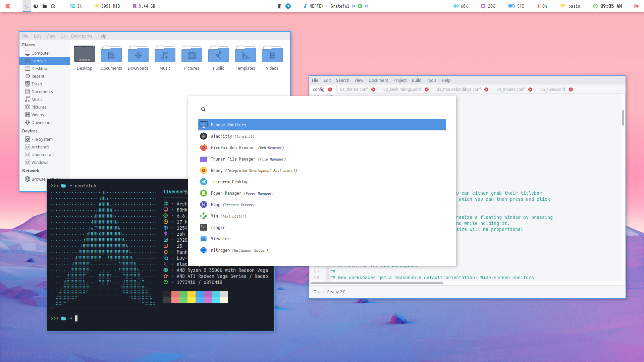Click the terminal icon in top bar

click(27, 6)
